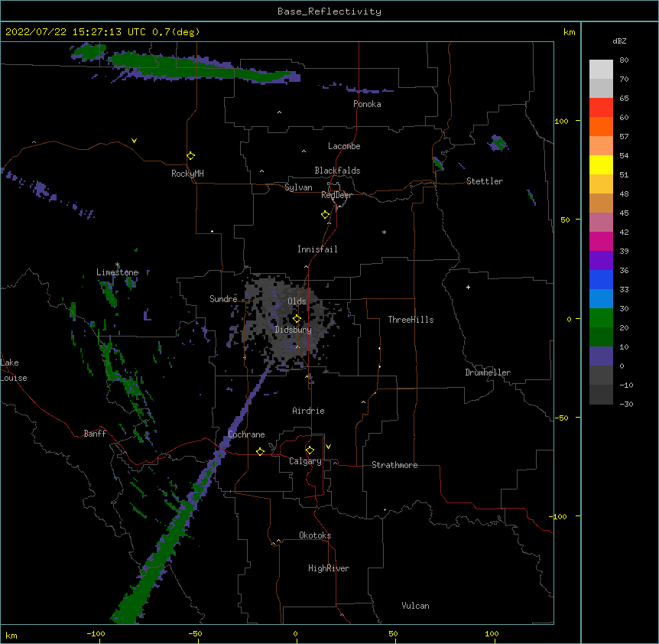Image resolution: width=659 pixels, height=644 pixels.
Task: Click the red 60-65 dBZ legend swatch
Action: 601,108
